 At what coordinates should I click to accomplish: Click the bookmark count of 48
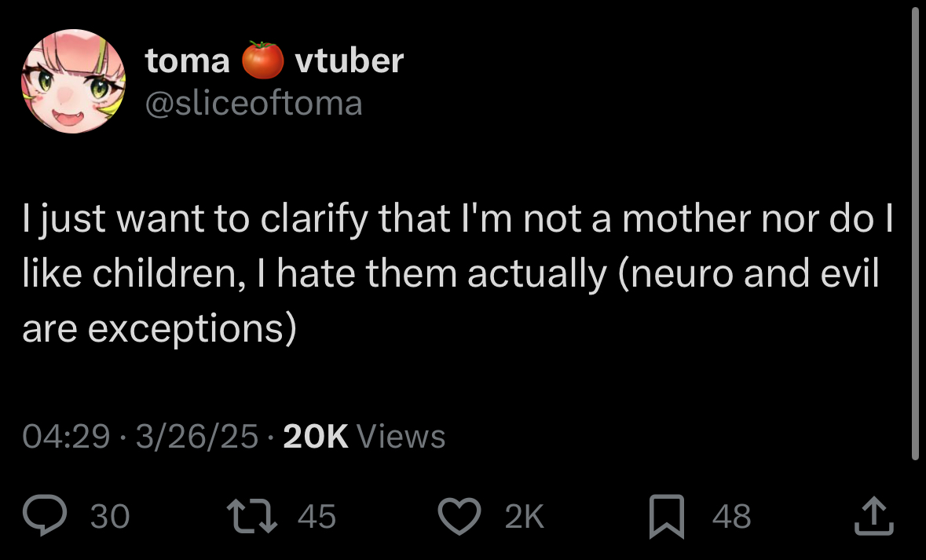point(732,517)
